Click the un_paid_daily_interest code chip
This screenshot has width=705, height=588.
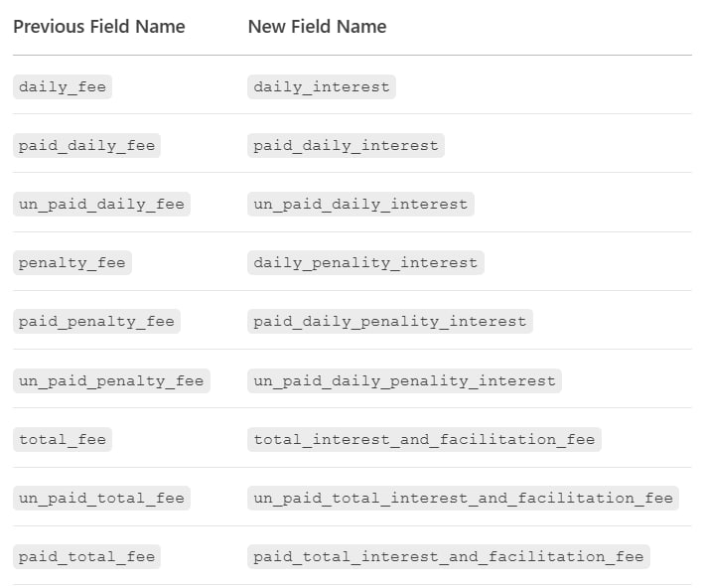(x=360, y=204)
